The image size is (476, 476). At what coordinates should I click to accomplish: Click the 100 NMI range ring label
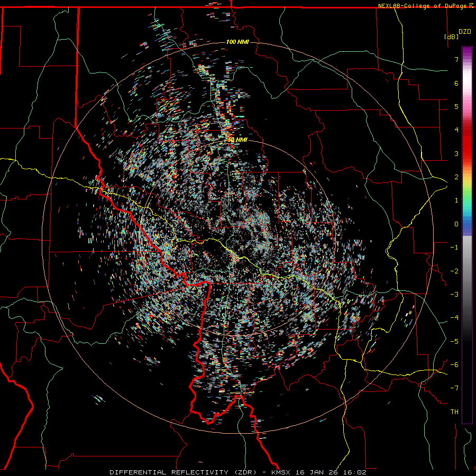click(x=237, y=42)
